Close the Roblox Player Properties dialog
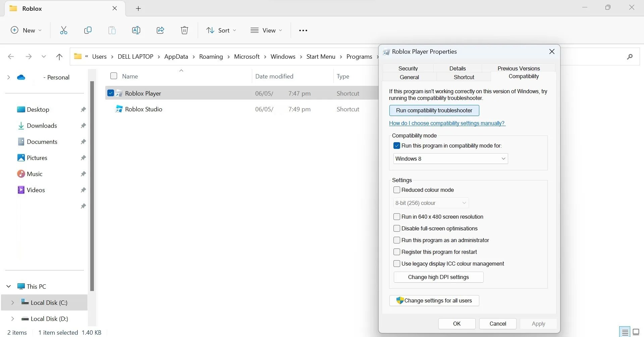 [x=552, y=52]
